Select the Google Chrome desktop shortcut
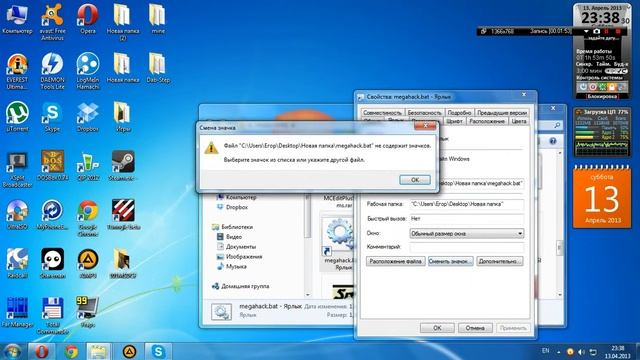Image resolution: width=640 pixels, height=360 pixels. click(88, 218)
